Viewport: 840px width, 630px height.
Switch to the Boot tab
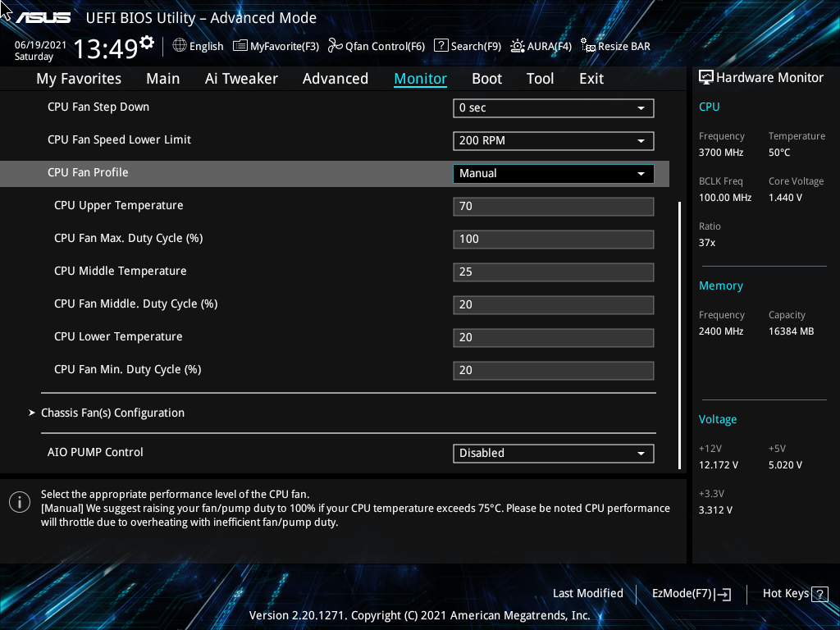486,78
